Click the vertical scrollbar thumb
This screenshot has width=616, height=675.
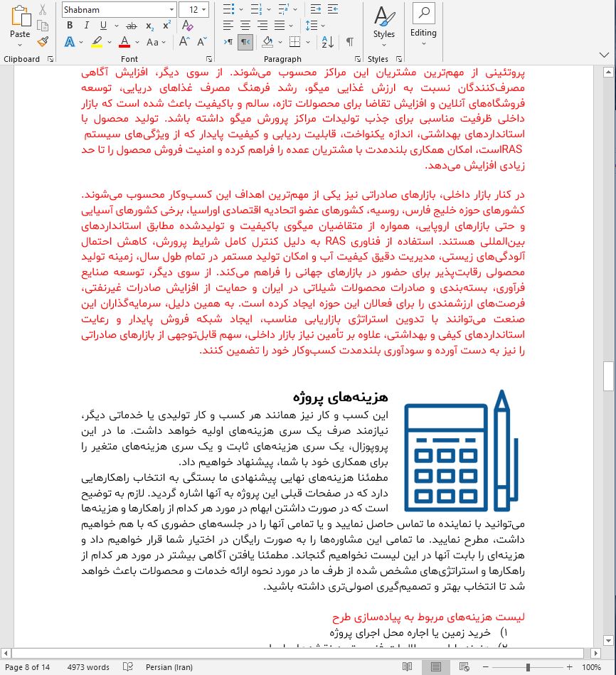tap(608, 376)
